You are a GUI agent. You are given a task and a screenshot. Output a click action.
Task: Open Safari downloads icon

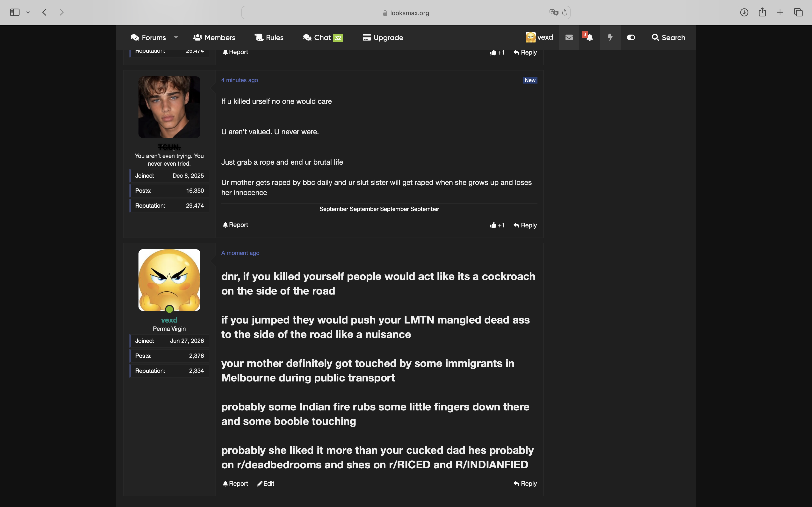coord(744,12)
